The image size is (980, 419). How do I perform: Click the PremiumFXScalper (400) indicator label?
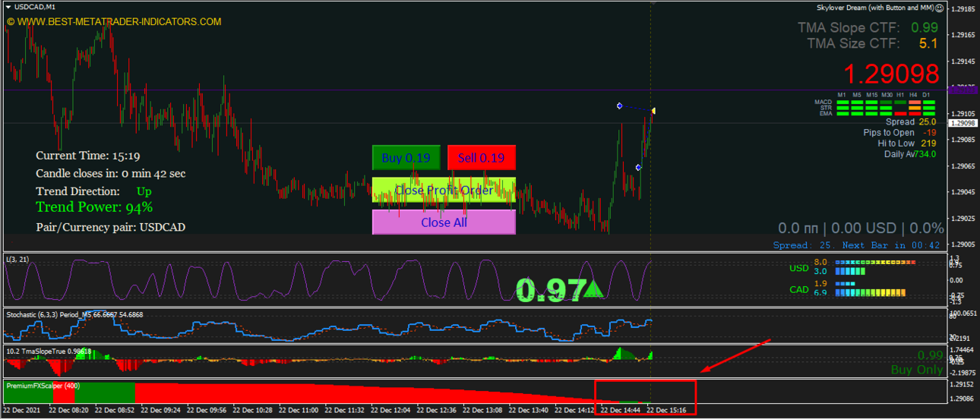tap(43, 386)
